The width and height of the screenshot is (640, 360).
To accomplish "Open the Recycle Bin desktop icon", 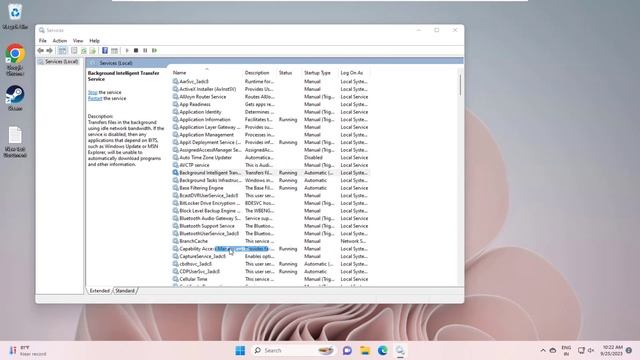I will coord(15,16).
